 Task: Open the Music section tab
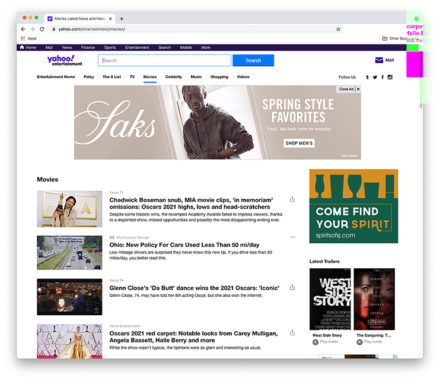[x=196, y=77]
